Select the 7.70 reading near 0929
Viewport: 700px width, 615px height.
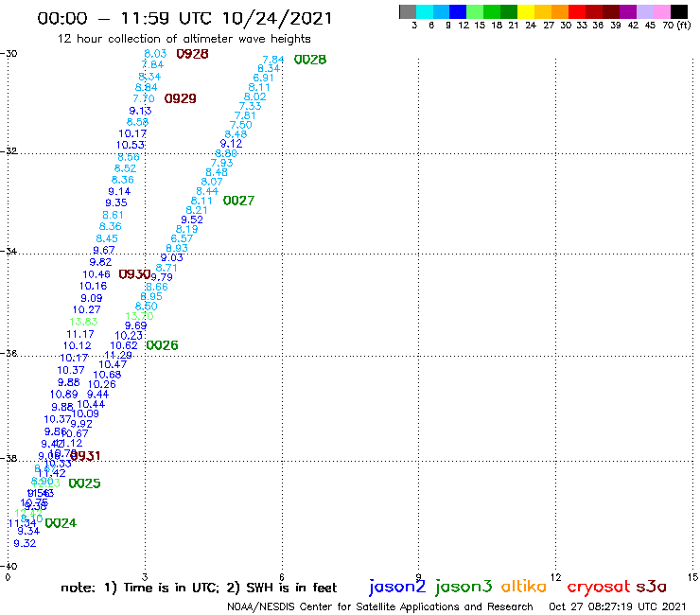[x=144, y=98]
